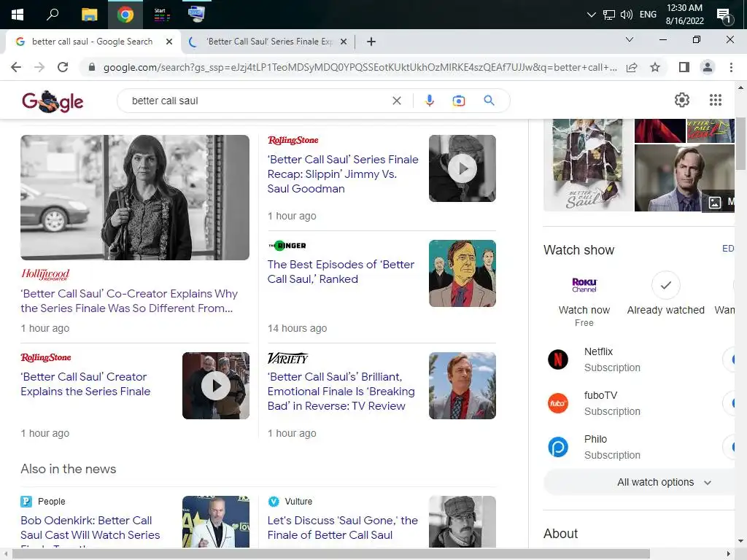Start voice search with microphone

(429, 101)
